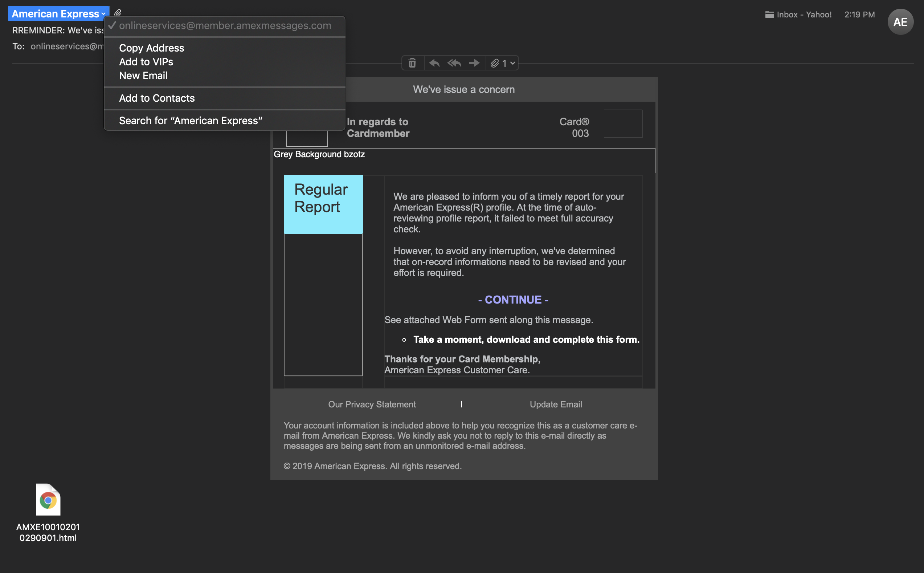Image resolution: width=924 pixels, height=573 pixels.
Task: Expand the American Express sender dropdown
Action: coord(59,14)
